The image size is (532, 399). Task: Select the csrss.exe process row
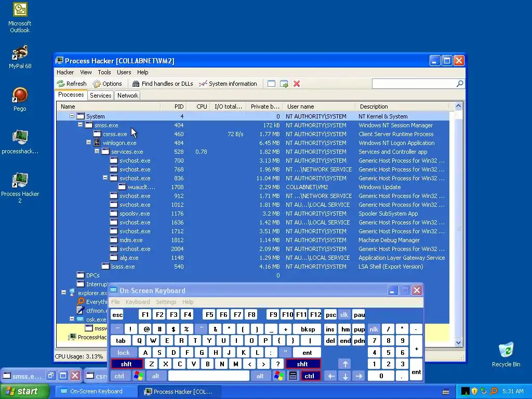253,134
